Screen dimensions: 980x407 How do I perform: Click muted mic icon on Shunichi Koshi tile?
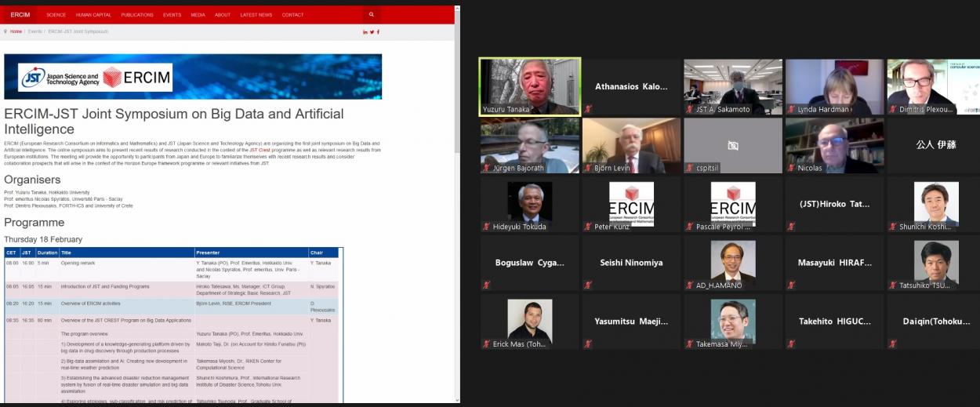click(894, 227)
